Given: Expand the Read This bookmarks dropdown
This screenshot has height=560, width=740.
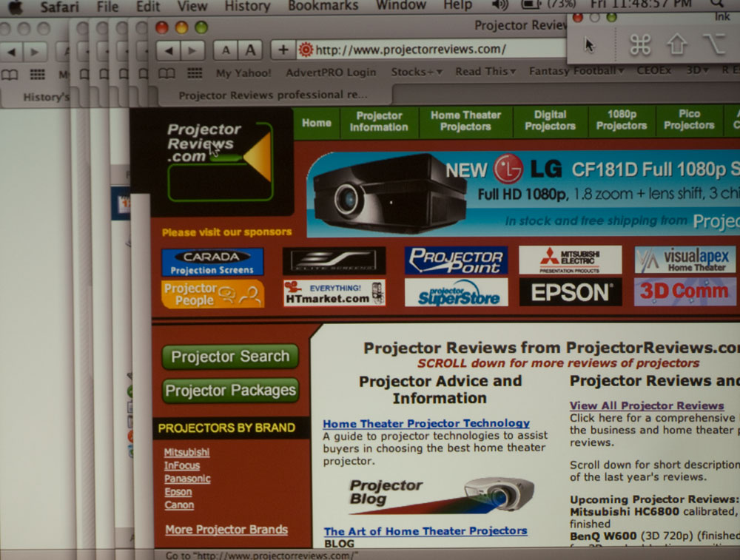Looking at the screenshot, I should (485, 72).
